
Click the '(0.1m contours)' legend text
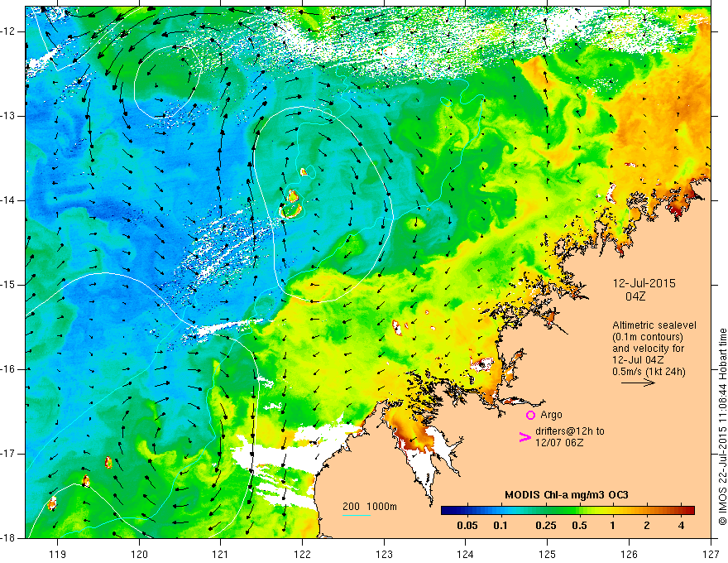(648, 337)
